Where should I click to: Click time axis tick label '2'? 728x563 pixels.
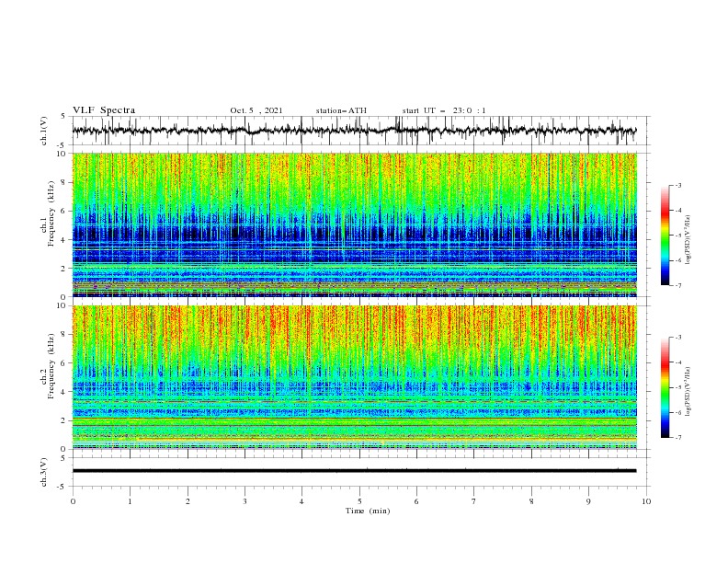coord(188,501)
